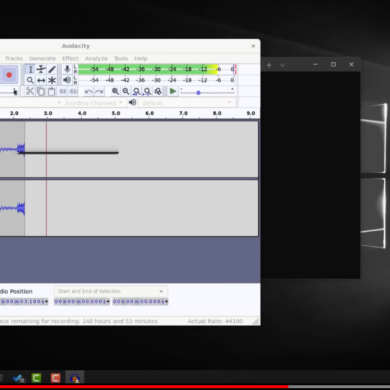390x390 pixels.
Task: Open the selection start format arrow
Action: click(x=108, y=301)
